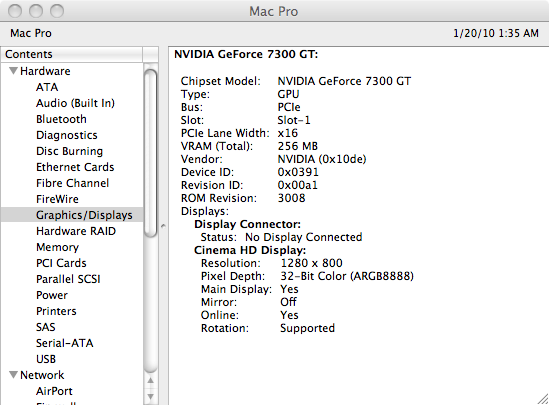Click the sidebar scrollbar thumb
The height and width of the screenshot is (405, 549).
point(151,153)
